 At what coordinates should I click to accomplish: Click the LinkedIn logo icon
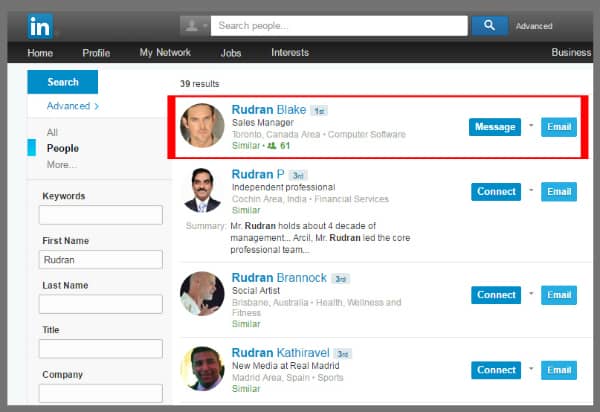(x=42, y=25)
